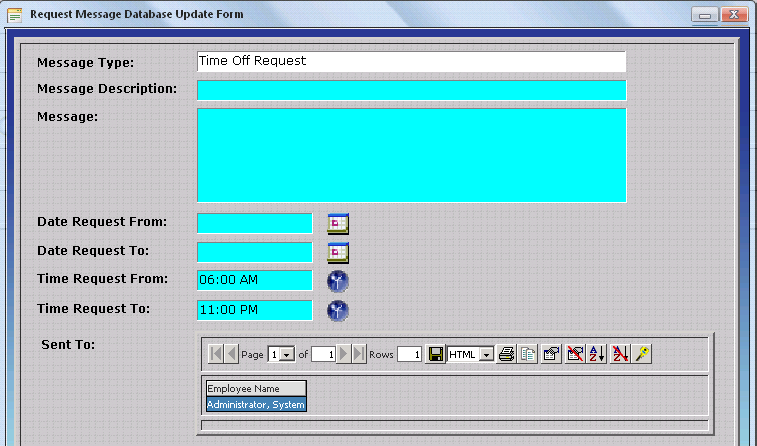
Task: Select the Administrator, System row
Action: [x=255, y=405]
